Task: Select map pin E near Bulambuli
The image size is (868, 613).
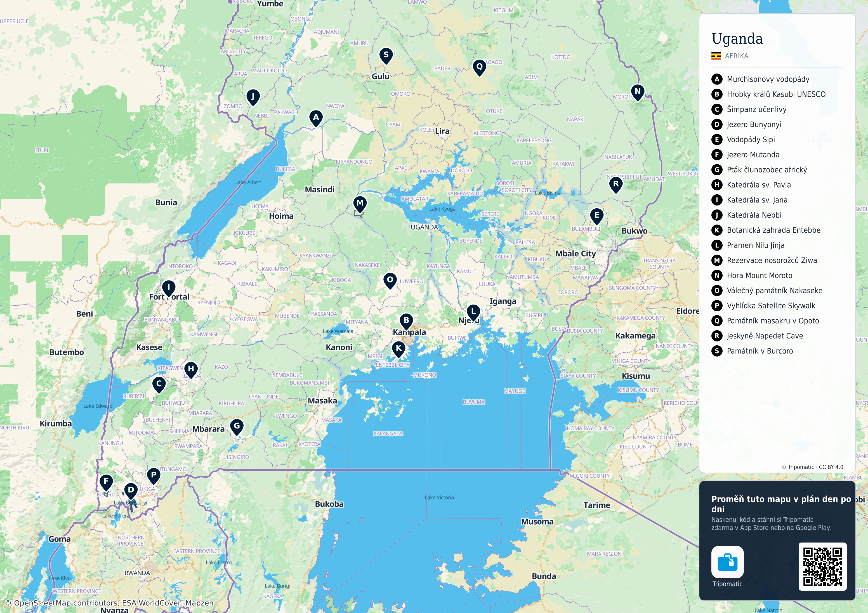Action: click(x=597, y=216)
